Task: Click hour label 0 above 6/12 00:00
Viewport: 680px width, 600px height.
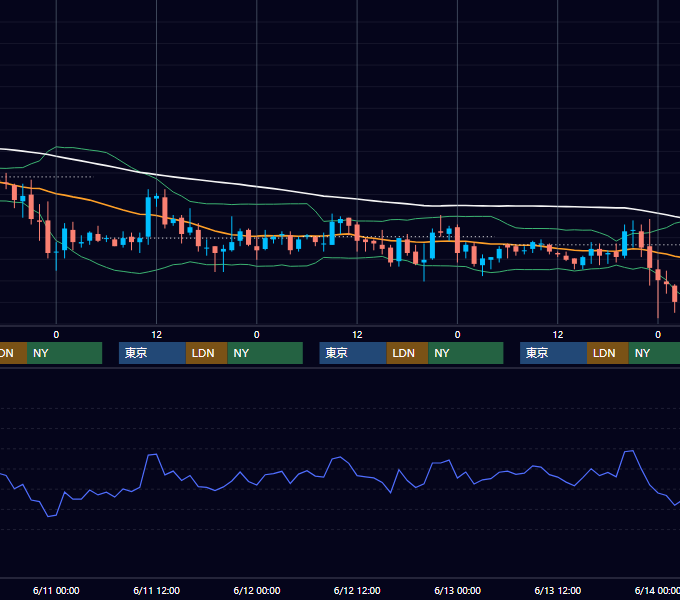Action: coord(257,335)
